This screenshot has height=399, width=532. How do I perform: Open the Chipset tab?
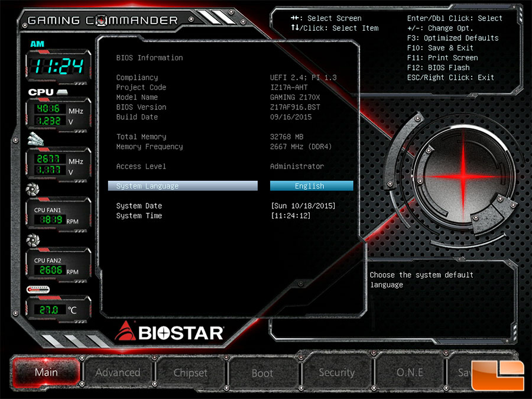(190, 372)
